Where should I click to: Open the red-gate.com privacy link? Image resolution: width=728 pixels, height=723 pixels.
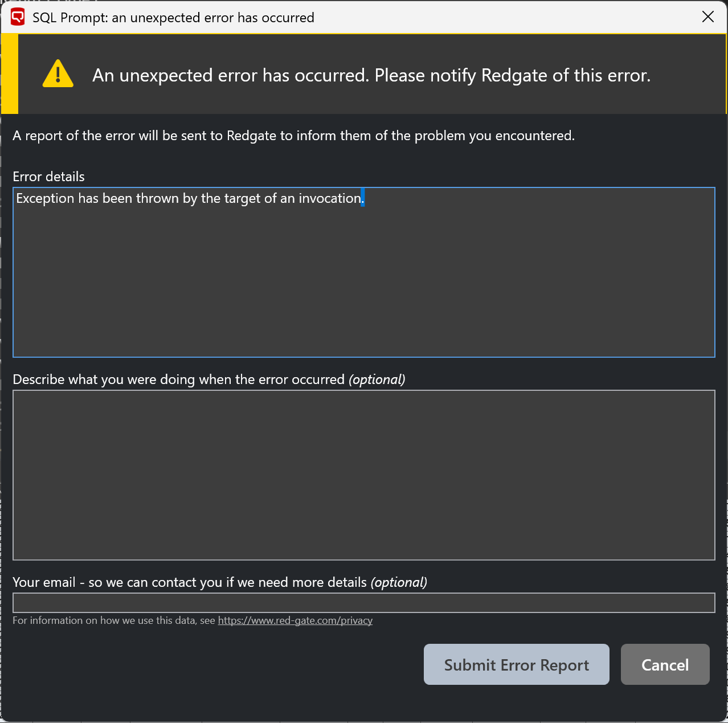[x=295, y=620]
